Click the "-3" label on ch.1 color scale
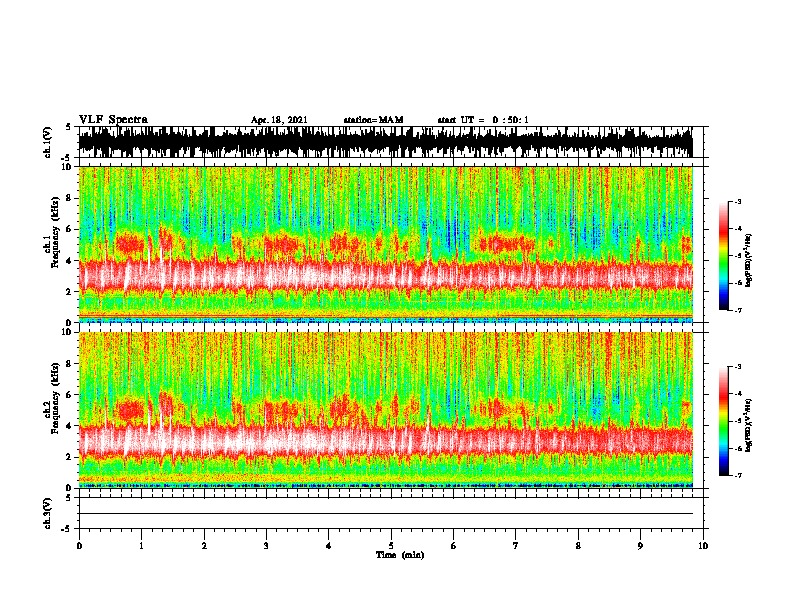The image size is (792, 612). point(738,202)
